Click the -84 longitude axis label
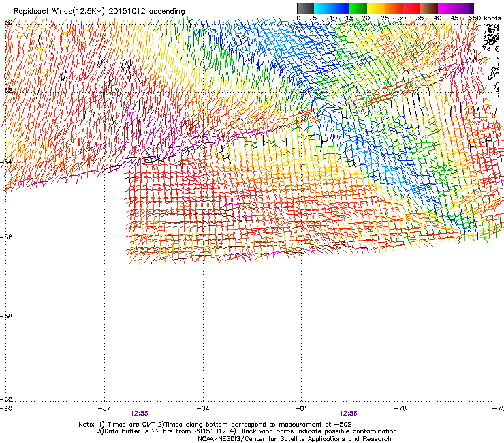504x443 pixels. [x=203, y=408]
